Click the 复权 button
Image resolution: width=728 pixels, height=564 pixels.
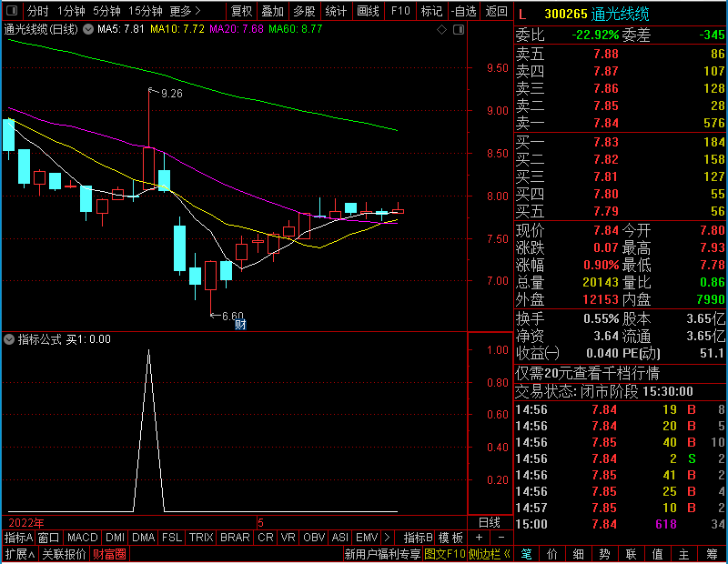click(x=241, y=11)
